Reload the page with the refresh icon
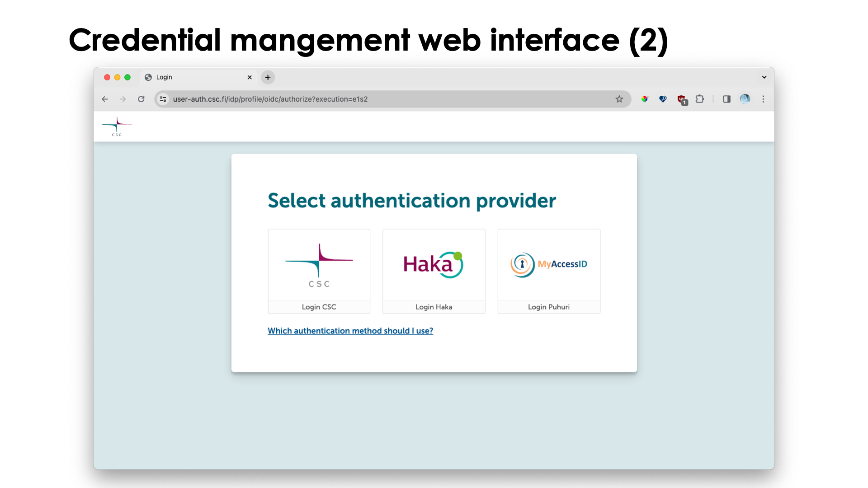868x488 pixels. pyautogui.click(x=141, y=99)
